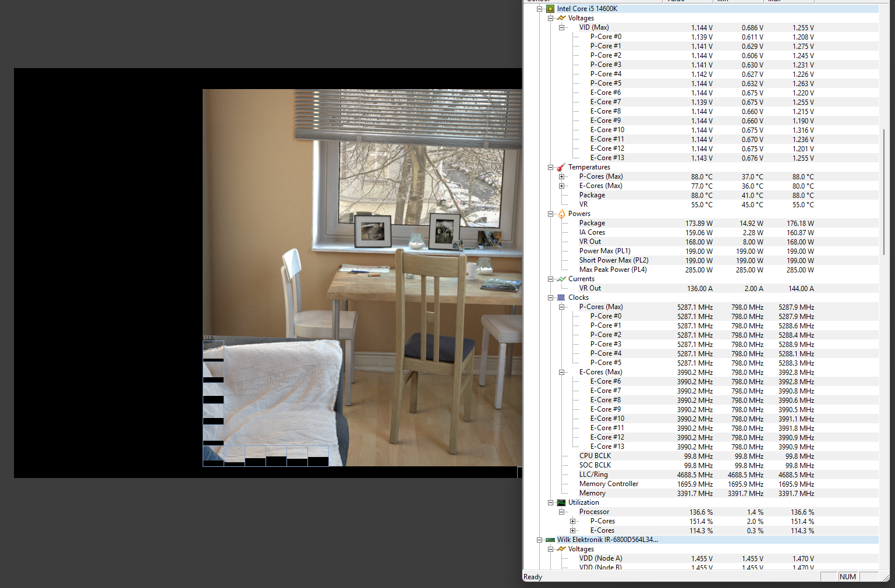
Task: Click the thermometer icon next to Temperatures
Action: tap(561, 167)
